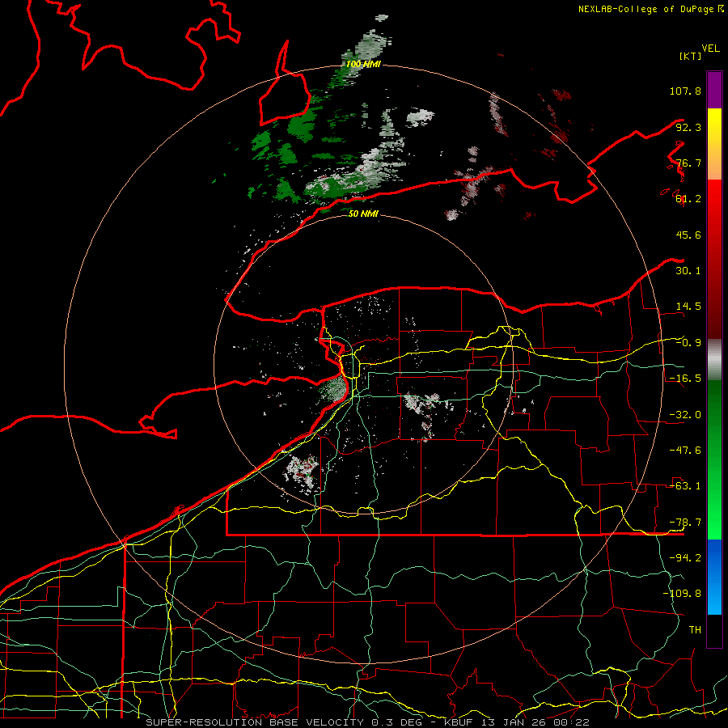Click the -94.2 velocity scale value

[x=685, y=557]
